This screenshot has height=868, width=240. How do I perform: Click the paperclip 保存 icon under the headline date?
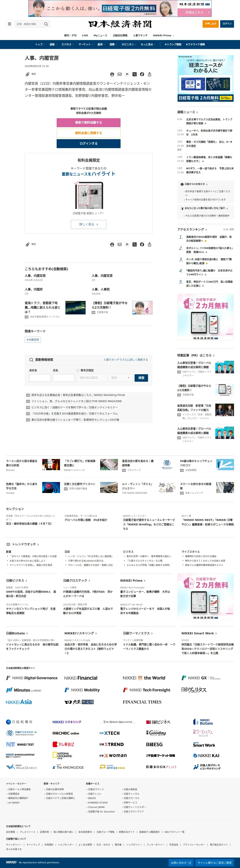[x=28, y=74]
